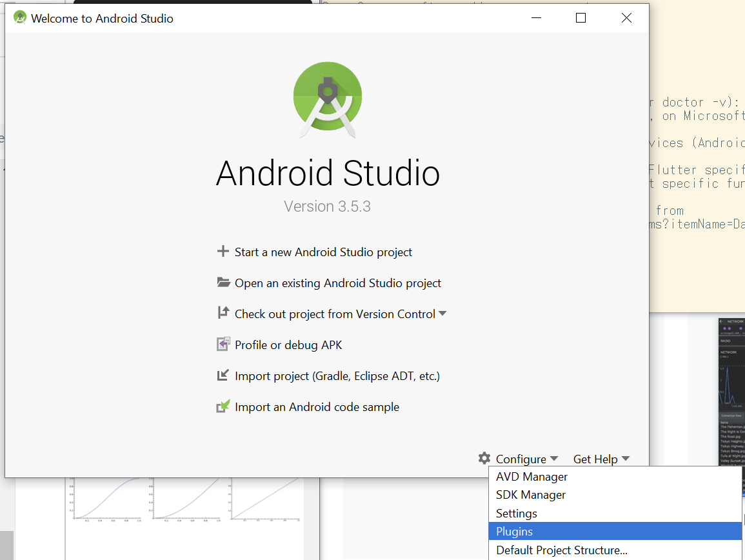Screen dimensions: 745x560
Task: Click the folder icon for opening existing project
Action: 223,283
